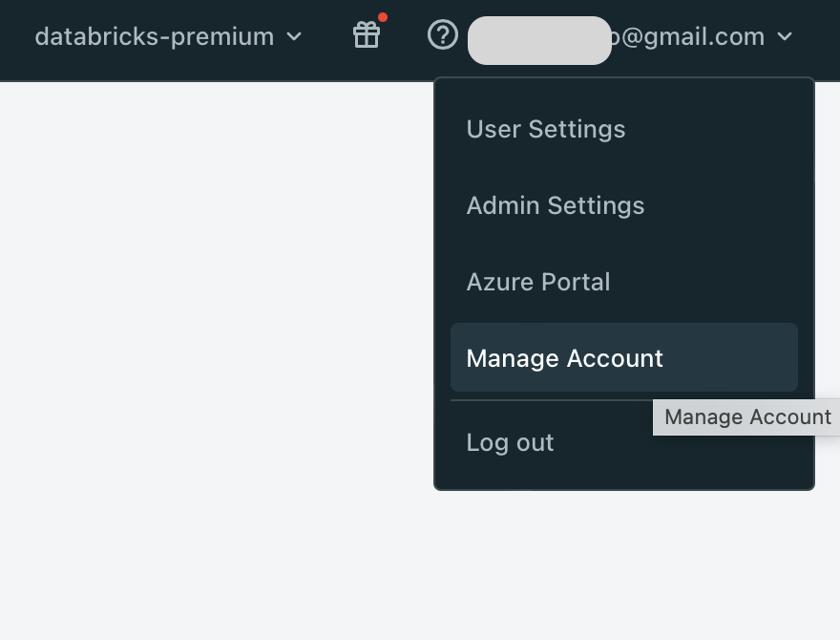Click the red notification dot on the gift
Viewport: 840px width, 640px height.
[x=383, y=15]
